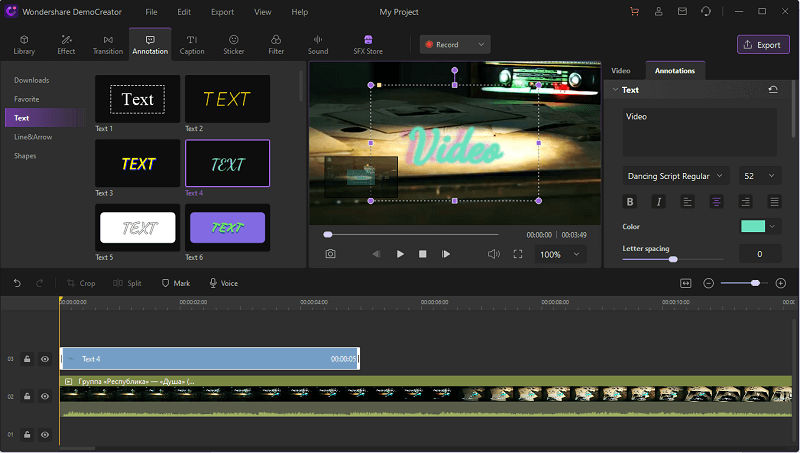Open the Record dropdown arrow
The height and width of the screenshot is (453, 800).
click(481, 44)
